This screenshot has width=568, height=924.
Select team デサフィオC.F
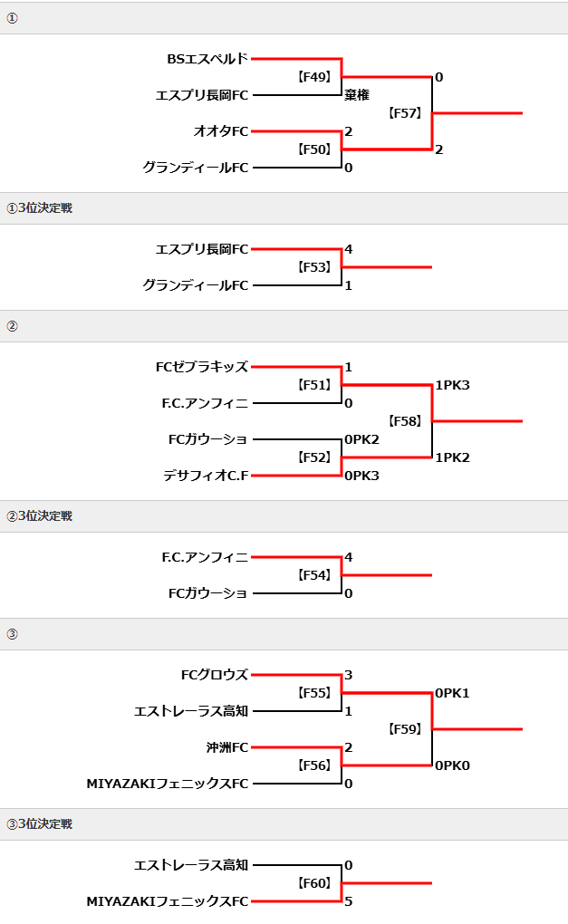pyautogui.click(x=206, y=475)
